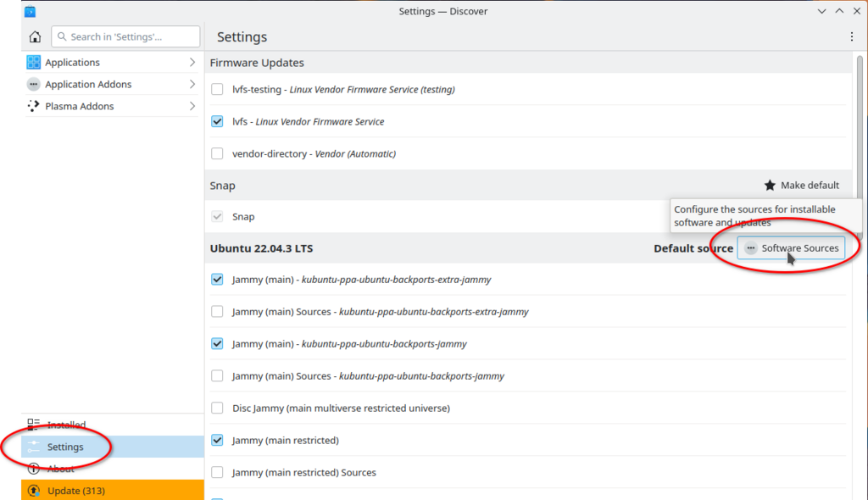Click the home icon in sidebar
Viewport: 868px width, 500px height.
[x=35, y=36]
